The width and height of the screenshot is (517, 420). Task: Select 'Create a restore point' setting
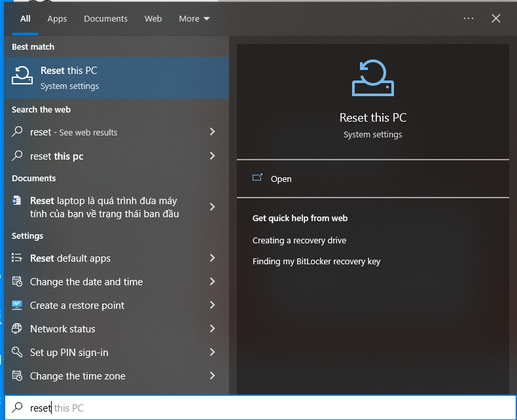tap(77, 306)
